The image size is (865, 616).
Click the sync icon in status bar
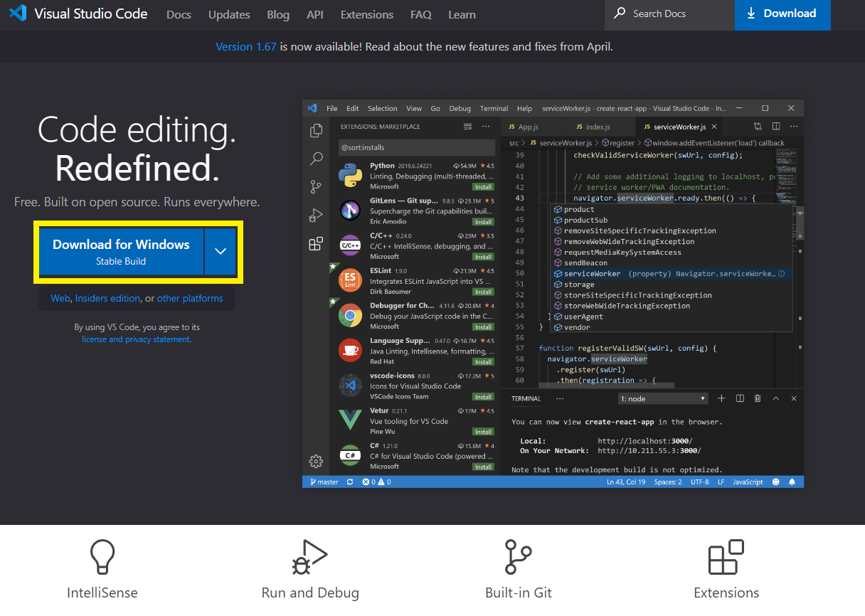(x=350, y=482)
